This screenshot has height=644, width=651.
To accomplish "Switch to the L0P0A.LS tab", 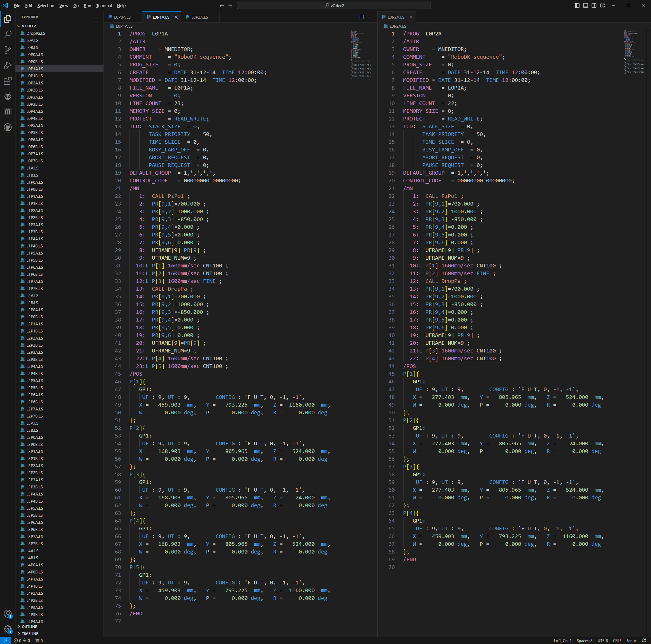I will point(122,17).
